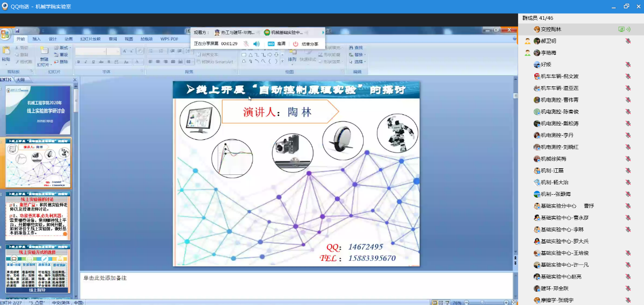The width and height of the screenshot is (644, 305).
Task: Open the 幻灯片放映 ribbon tab
Action: 90,39
